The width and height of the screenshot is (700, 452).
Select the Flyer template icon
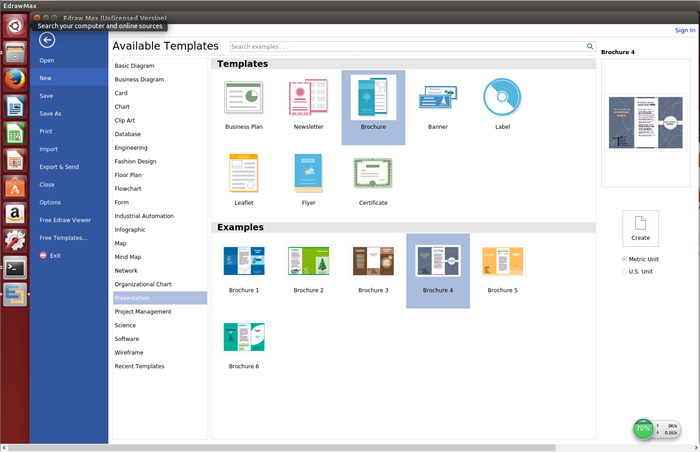tap(308, 173)
